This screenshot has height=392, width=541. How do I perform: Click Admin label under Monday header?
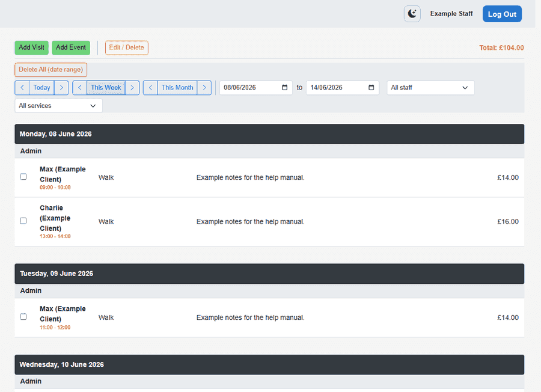pyautogui.click(x=31, y=151)
